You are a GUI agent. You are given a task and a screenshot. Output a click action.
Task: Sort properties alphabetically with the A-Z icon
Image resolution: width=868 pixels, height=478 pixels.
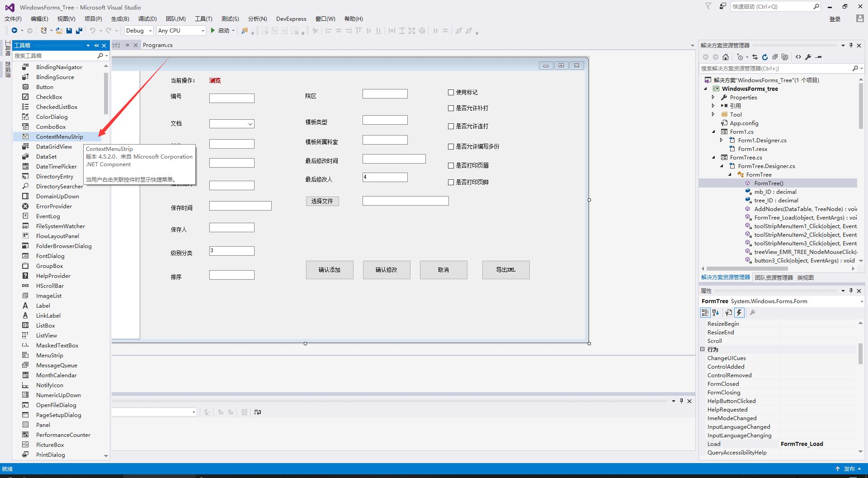click(716, 313)
